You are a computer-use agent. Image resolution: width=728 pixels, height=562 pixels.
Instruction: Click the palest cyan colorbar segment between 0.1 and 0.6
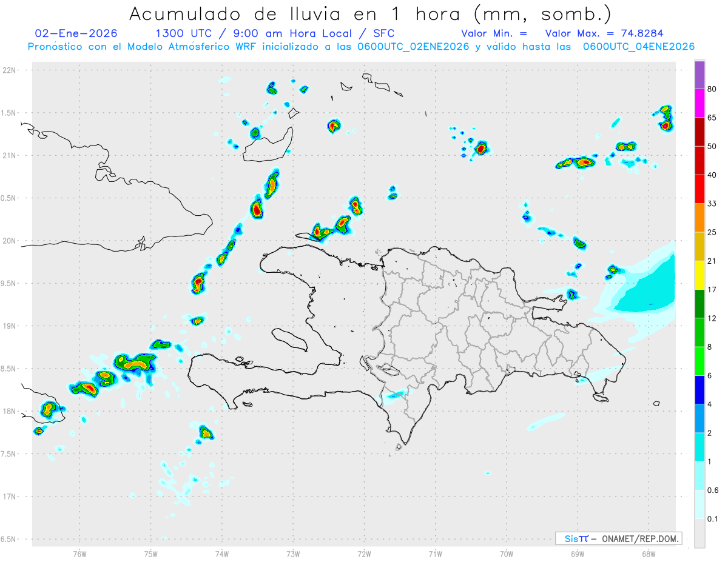coord(699,503)
